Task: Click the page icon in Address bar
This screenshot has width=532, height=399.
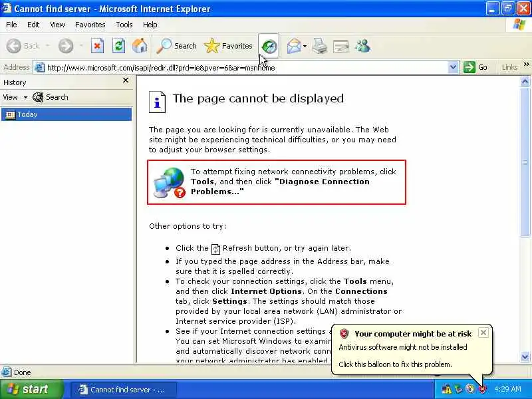Action: [40, 68]
